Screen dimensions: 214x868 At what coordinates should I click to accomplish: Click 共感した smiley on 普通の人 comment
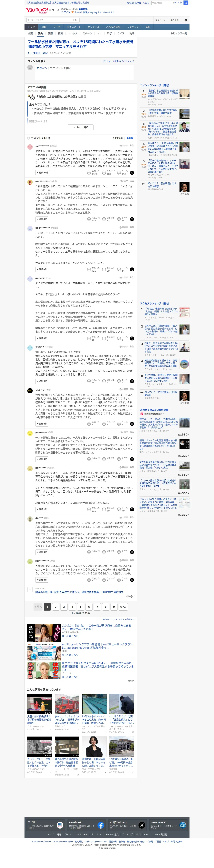click(89, 381)
